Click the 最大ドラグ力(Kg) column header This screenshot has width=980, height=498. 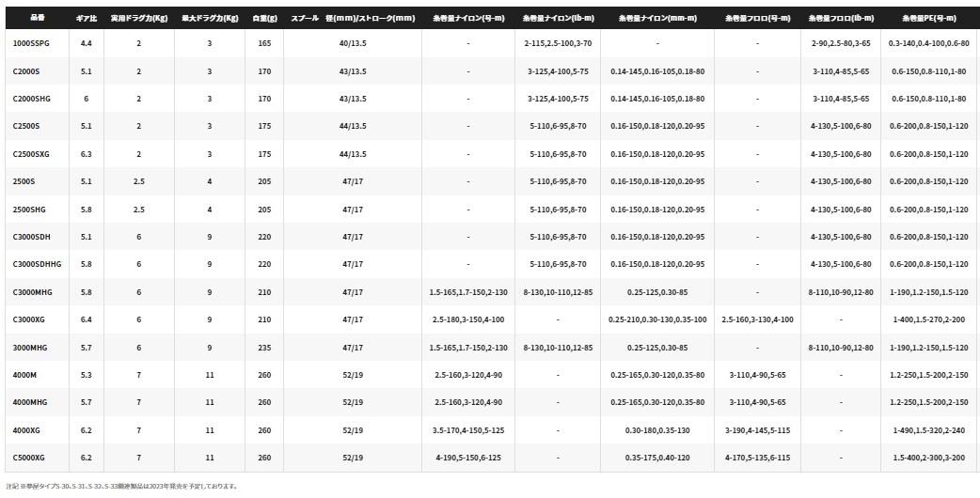pos(210,18)
